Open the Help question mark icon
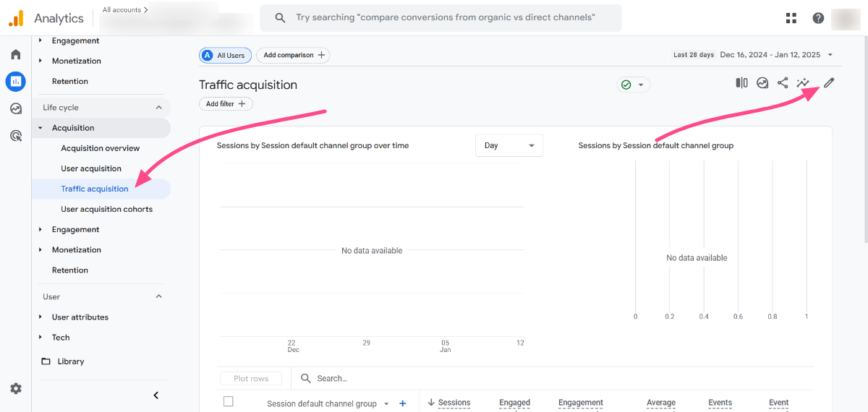 818,18
